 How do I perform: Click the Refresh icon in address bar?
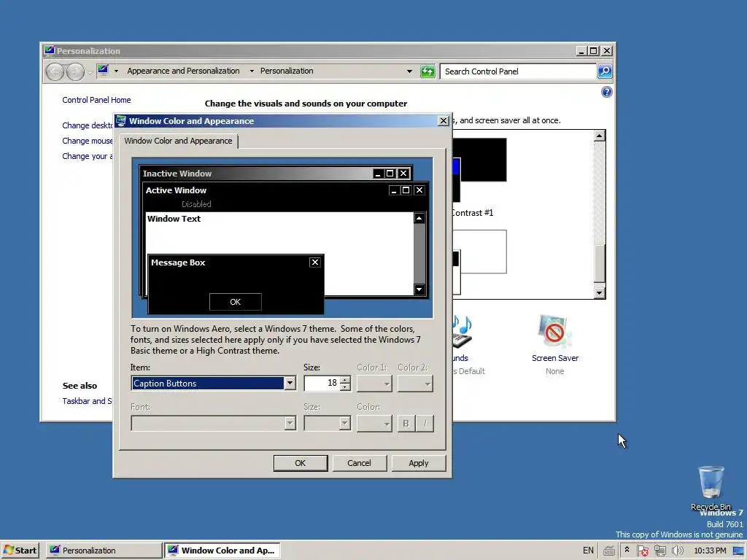click(x=427, y=71)
